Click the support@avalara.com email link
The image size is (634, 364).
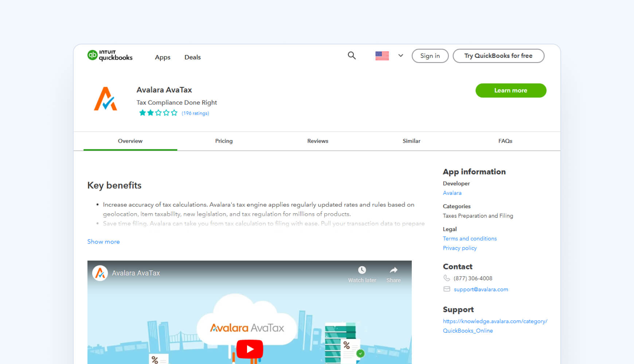[x=481, y=289]
